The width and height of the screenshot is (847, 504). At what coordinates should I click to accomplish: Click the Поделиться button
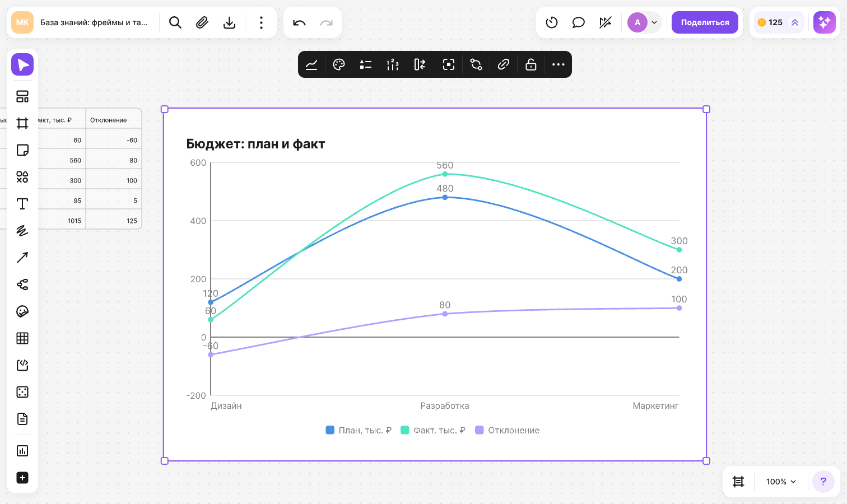(x=705, y=22)
